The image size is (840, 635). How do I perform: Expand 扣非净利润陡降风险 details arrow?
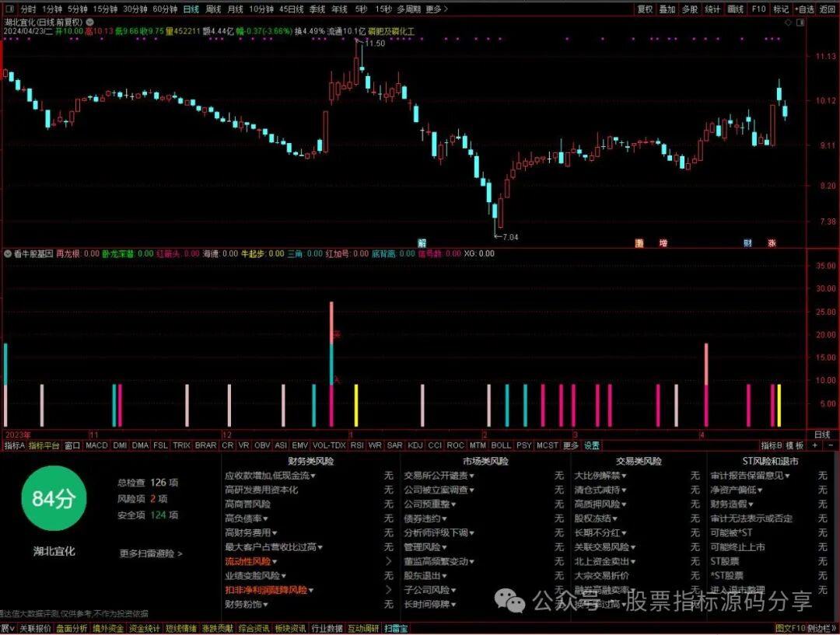click(x=388, y=590)
